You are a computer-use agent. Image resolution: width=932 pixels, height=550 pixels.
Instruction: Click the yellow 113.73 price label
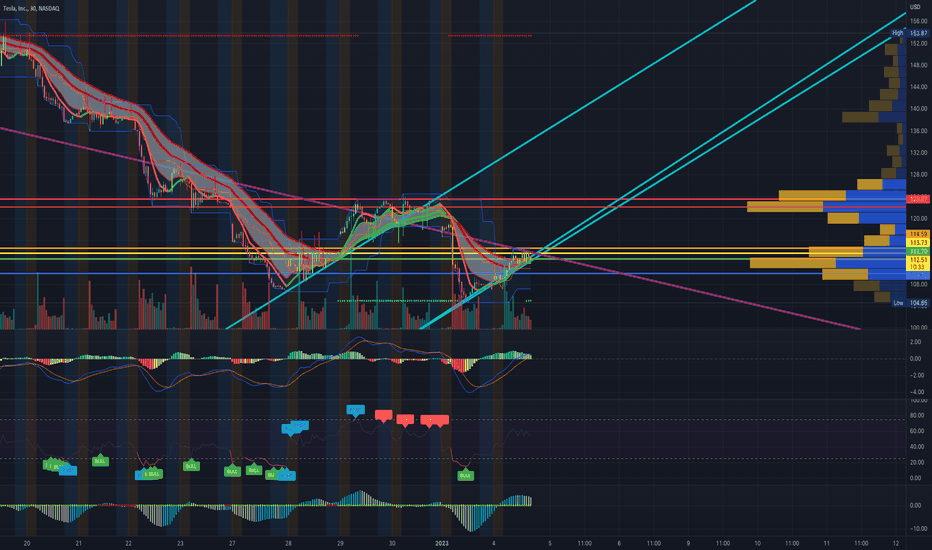(918, 243)
